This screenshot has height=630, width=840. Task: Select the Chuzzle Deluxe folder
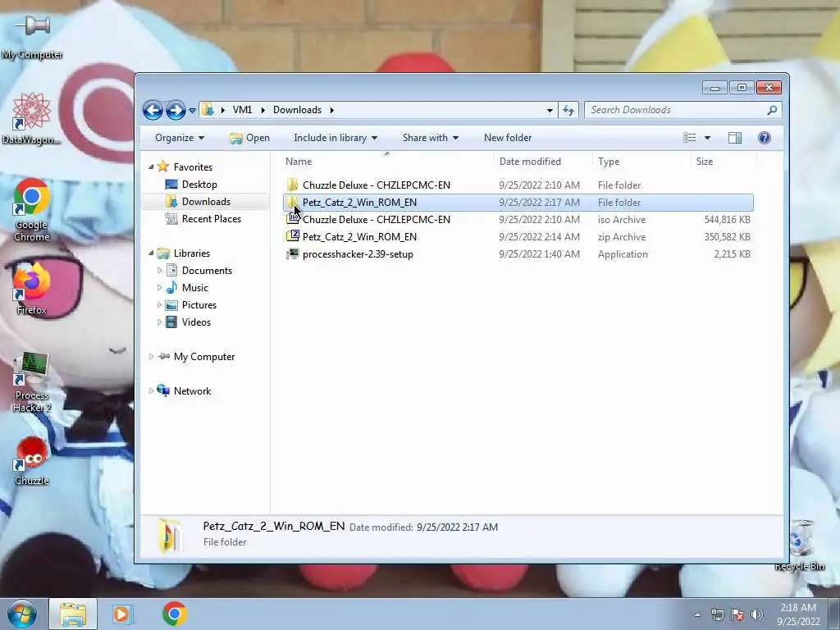(x=518, y=185)
